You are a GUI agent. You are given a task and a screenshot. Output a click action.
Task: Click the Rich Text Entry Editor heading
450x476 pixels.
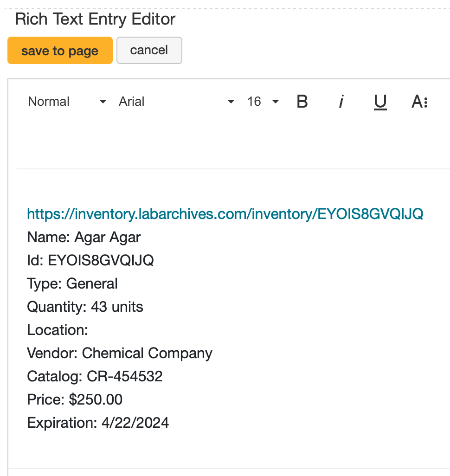point(95,19)
